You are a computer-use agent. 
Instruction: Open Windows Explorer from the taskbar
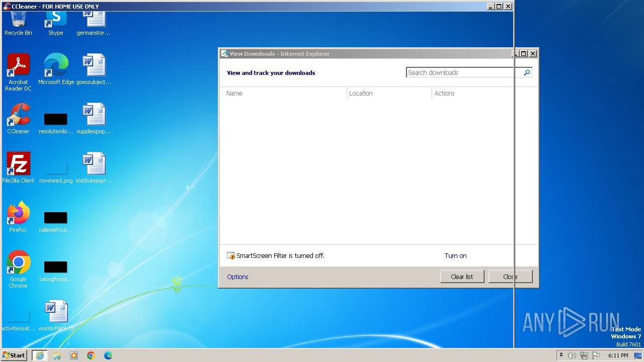(x=57, y=355)
